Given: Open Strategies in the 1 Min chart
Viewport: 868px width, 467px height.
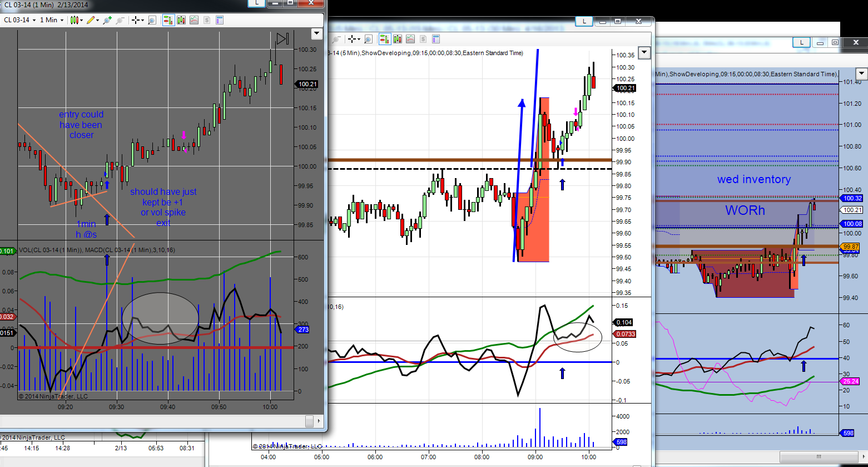Looking at the screenshot, I should 207,20.
